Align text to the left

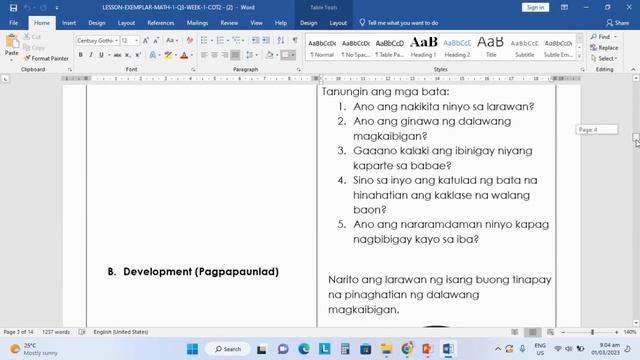[x=204, y=55]
